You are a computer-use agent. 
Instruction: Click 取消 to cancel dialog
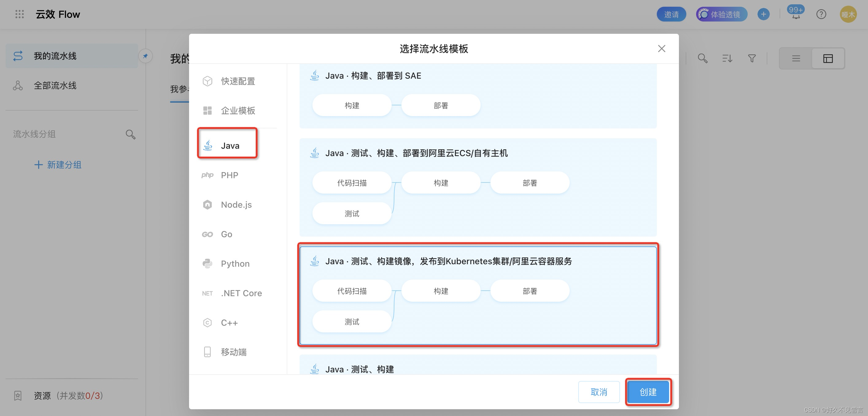pos(599,392)
